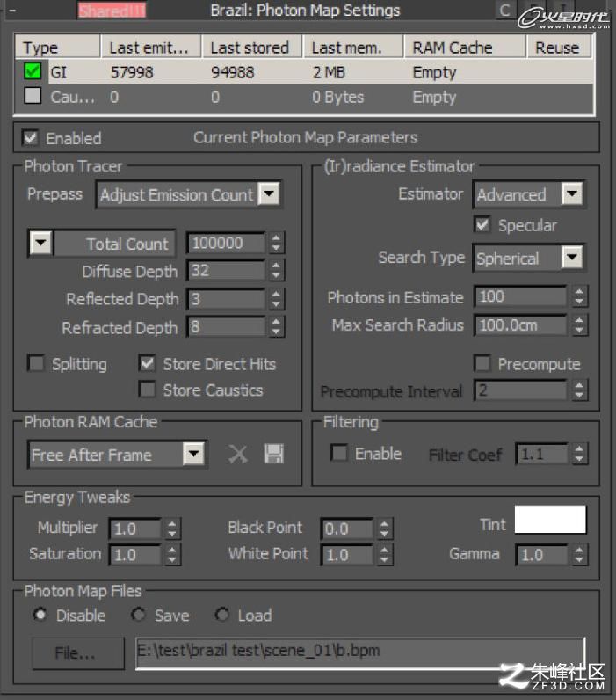This screenshot has height=700, width=616.
Task: Click the Reflected Depth field
Action: [x=226, y=299]
